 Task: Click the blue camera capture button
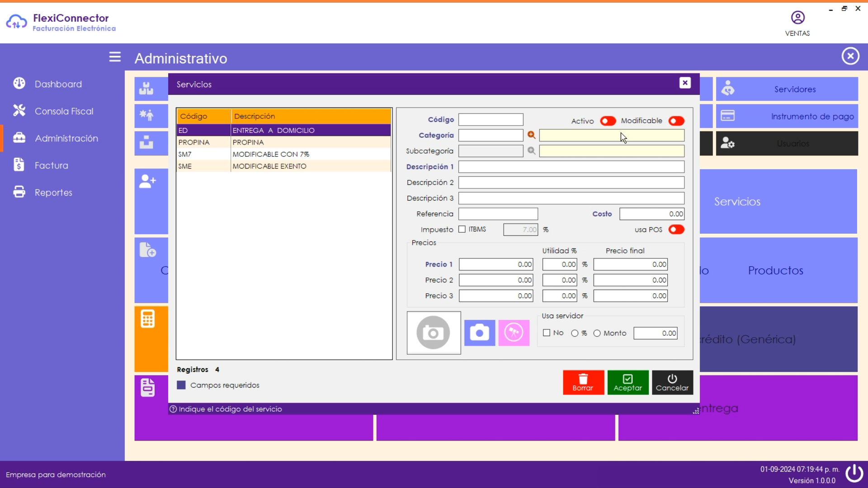[x=480, y=333]
